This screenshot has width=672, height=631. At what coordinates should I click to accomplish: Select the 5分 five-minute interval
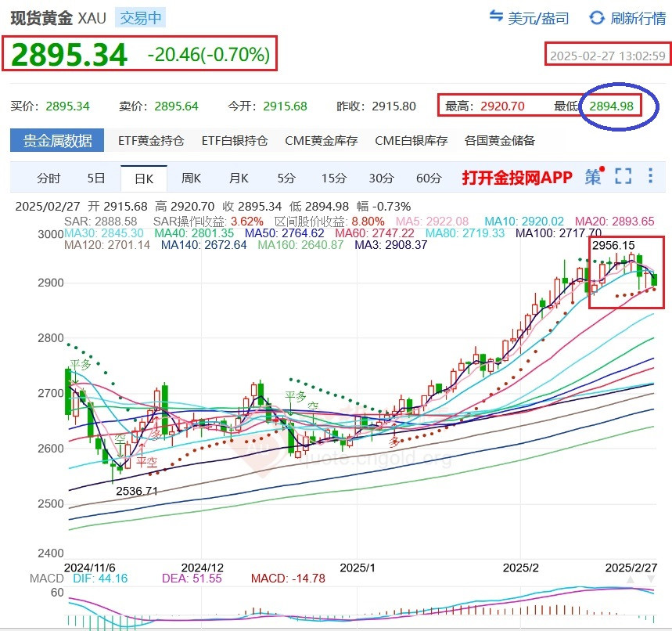(286, 178)
